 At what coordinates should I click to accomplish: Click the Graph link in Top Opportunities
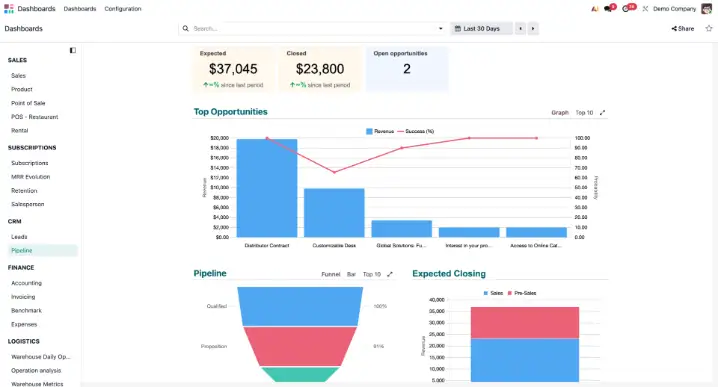click(x=560, y=112)
